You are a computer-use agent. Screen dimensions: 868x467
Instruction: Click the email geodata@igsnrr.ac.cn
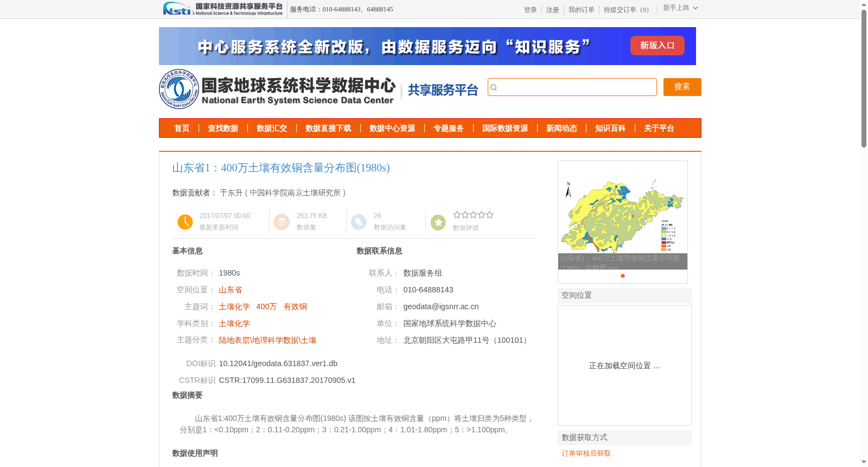(441, 306)
